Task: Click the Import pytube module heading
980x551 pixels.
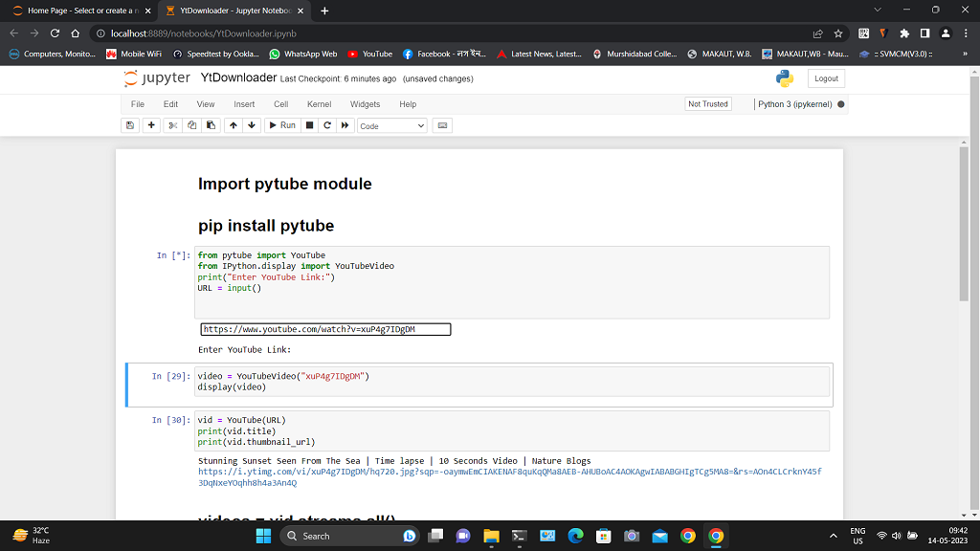Action: click(285, 184)
